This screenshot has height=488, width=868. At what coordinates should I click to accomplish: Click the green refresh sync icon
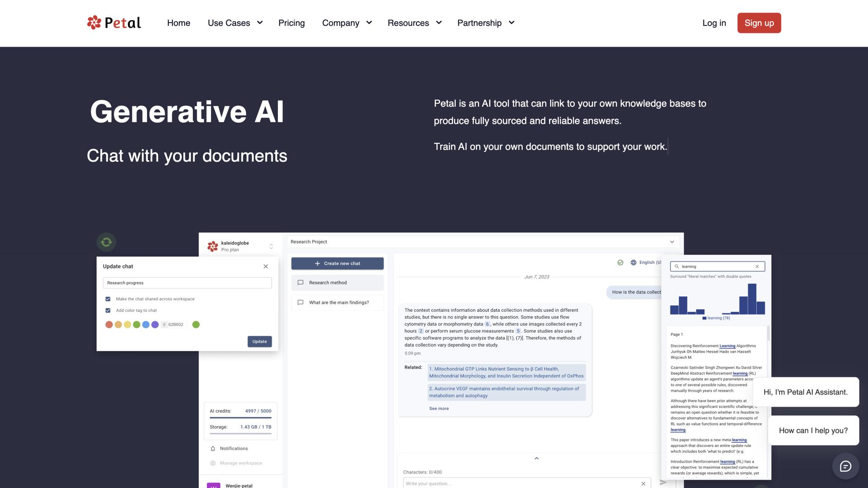tap(106, 242)
